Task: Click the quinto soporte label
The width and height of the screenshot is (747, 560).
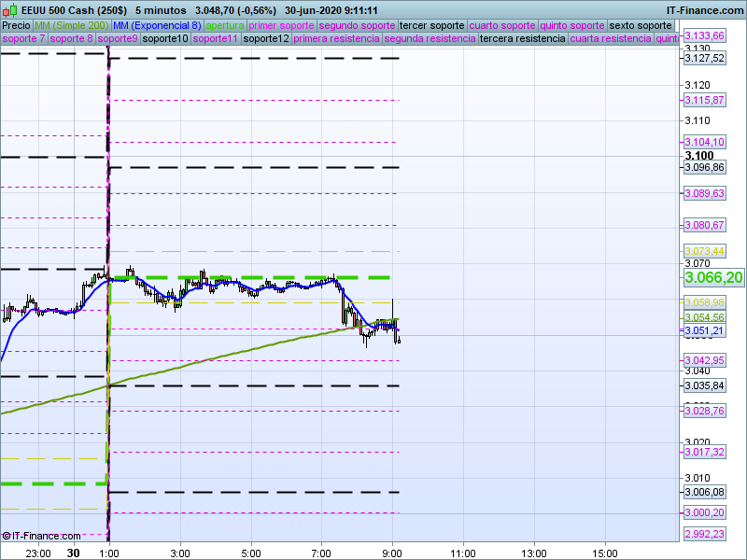Action: pos(572,26)
